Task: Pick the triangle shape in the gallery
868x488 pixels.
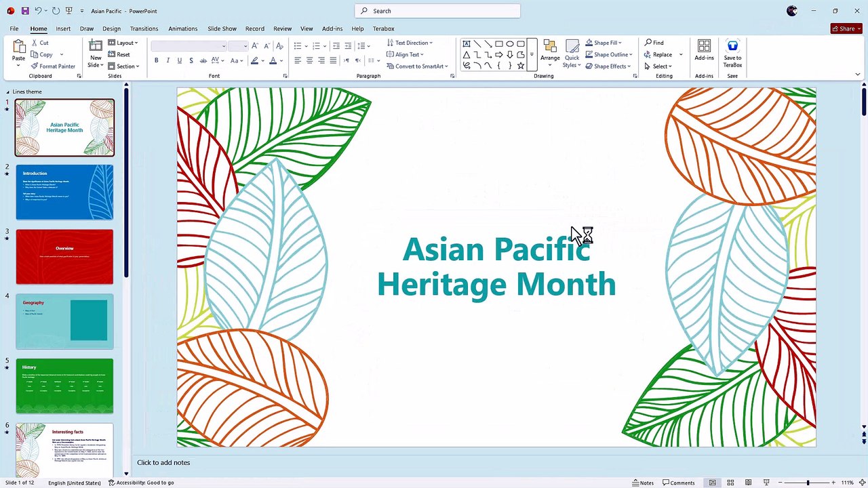Action: [467, 55]
